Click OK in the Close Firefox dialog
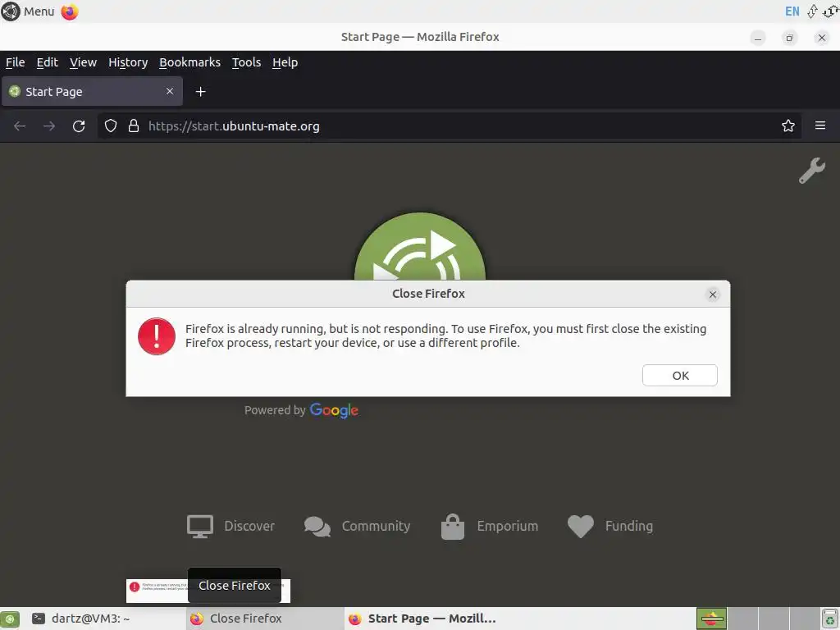 point(679,376)
